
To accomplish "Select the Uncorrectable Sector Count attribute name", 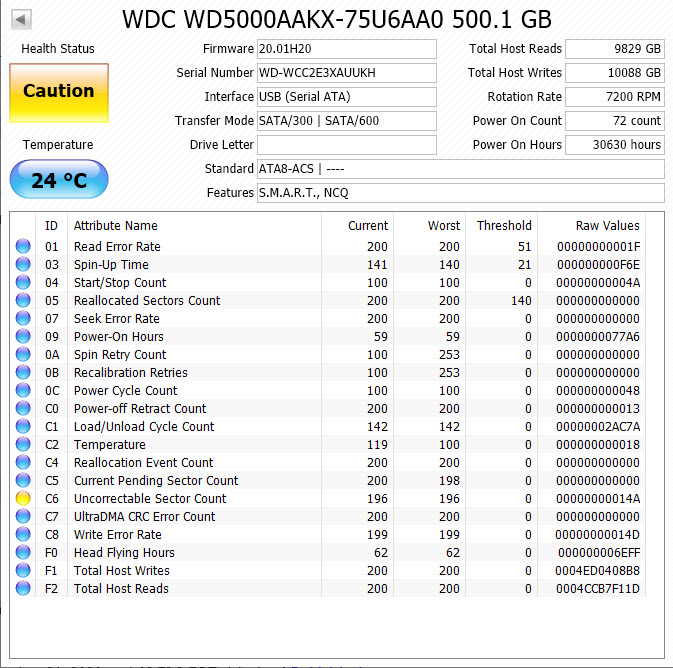I will point(150,499).
